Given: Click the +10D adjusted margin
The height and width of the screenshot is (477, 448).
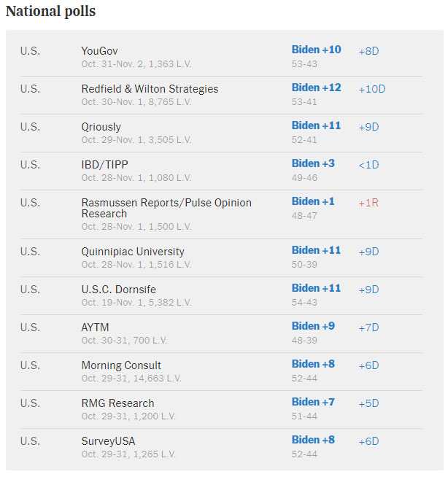Looking at the screenshot, I should pos(371,89).
